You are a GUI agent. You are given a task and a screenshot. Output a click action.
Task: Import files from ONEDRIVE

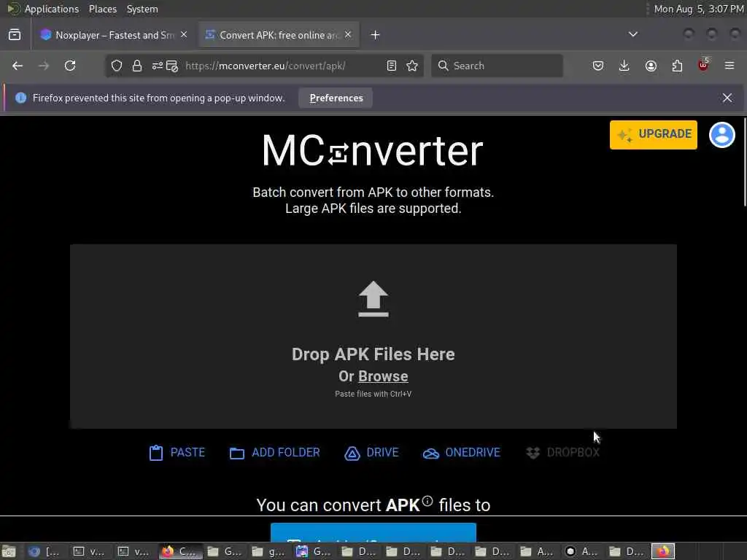coord(461,452)
